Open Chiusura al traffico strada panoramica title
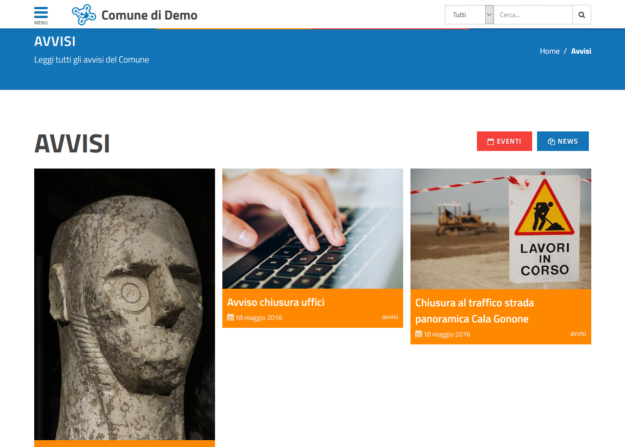Screen dimensions: 625x447 coord(471,310)
